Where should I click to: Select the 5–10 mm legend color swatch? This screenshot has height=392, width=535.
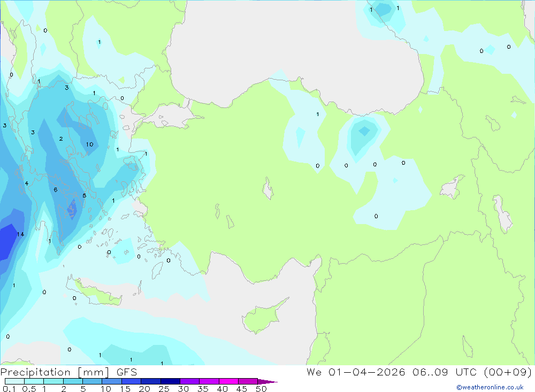pos(93,381)
